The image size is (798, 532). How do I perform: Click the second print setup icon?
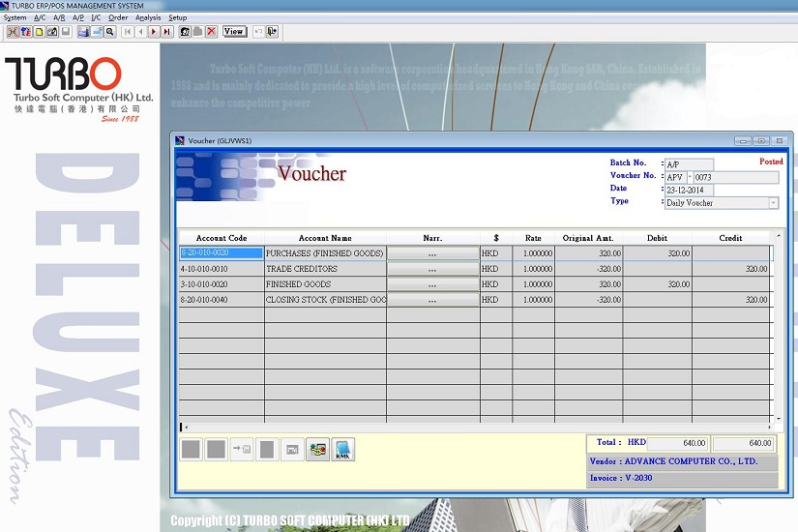97,32
